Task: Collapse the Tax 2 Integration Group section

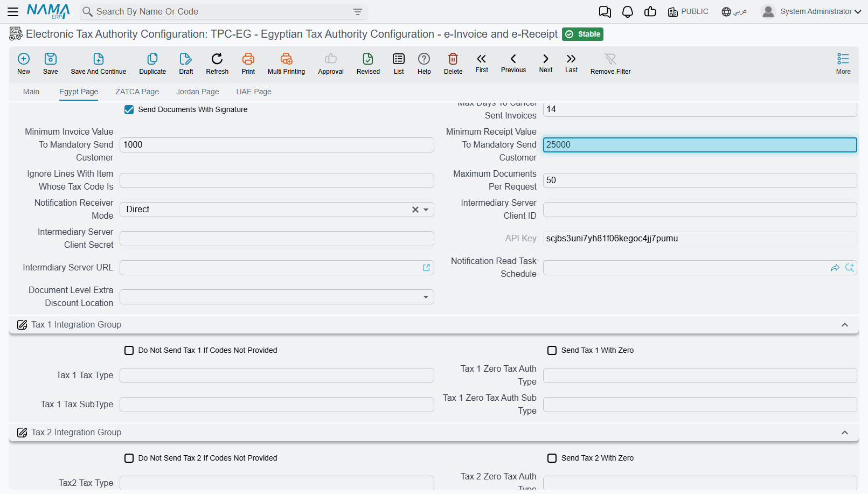Action: click(x=845, y=433)
